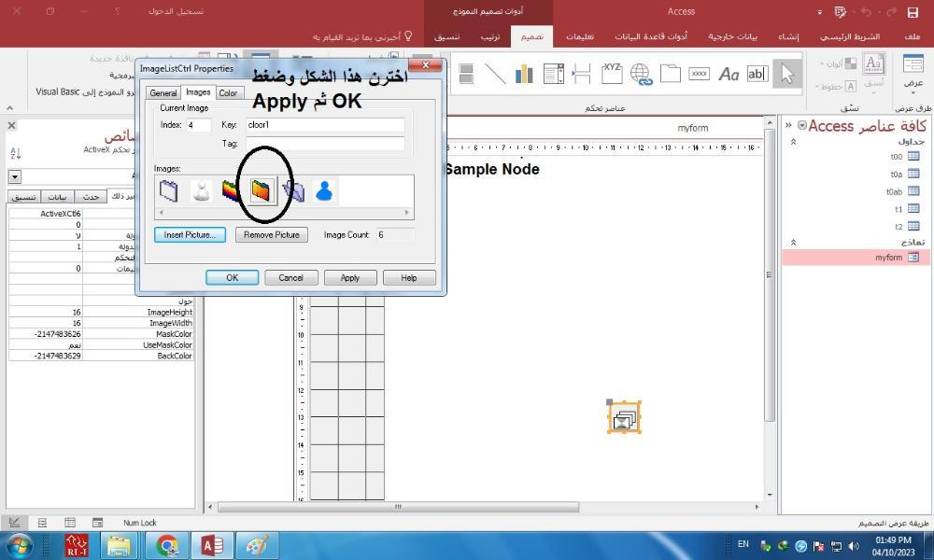Open the Images tab in ImageListCtrl Properties
This screenshot has height=560, width=934.
pyautogui.click(x=198, y=92)
